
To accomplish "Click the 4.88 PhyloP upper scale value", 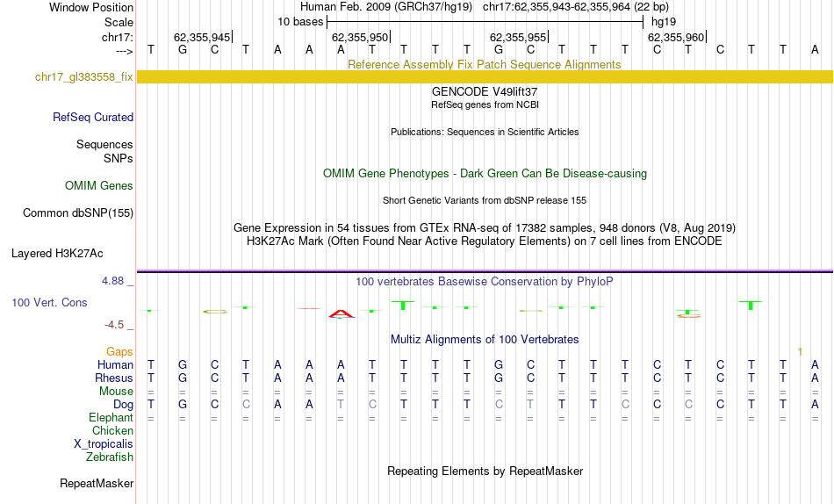I will [112, 281].
